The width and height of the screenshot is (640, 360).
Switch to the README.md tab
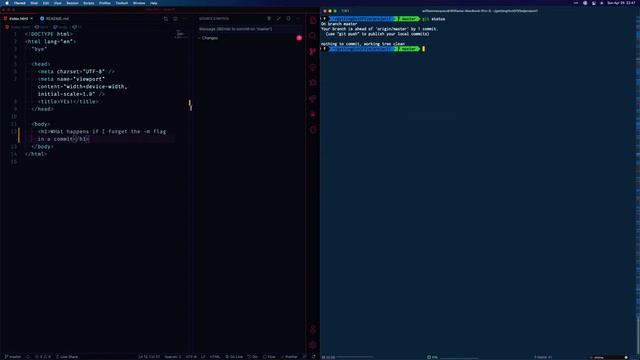point(55,18)
